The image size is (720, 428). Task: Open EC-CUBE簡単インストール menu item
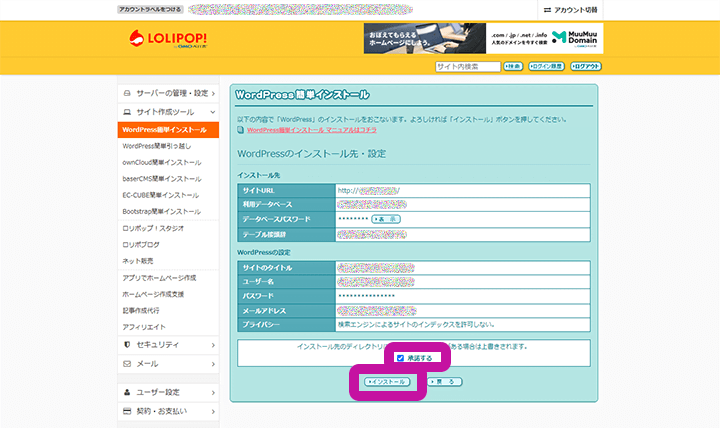click(161, 195)
